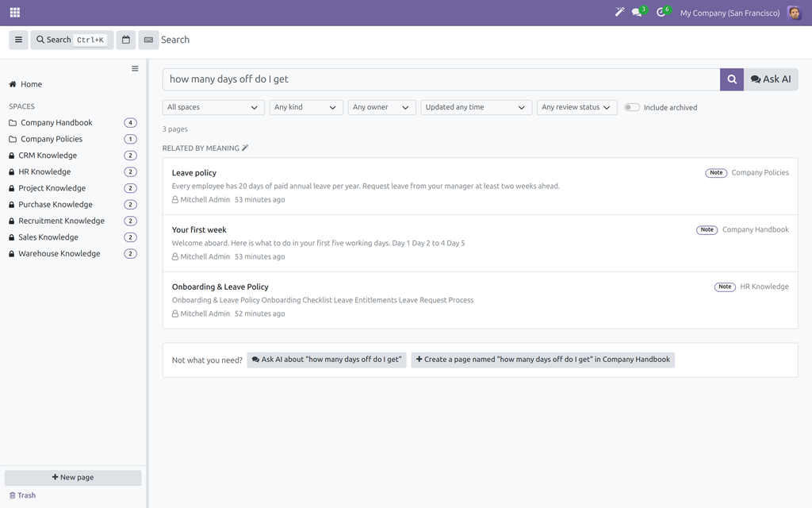
Task: Collapse the spaces sidebar panel
Action: (135, 68)
